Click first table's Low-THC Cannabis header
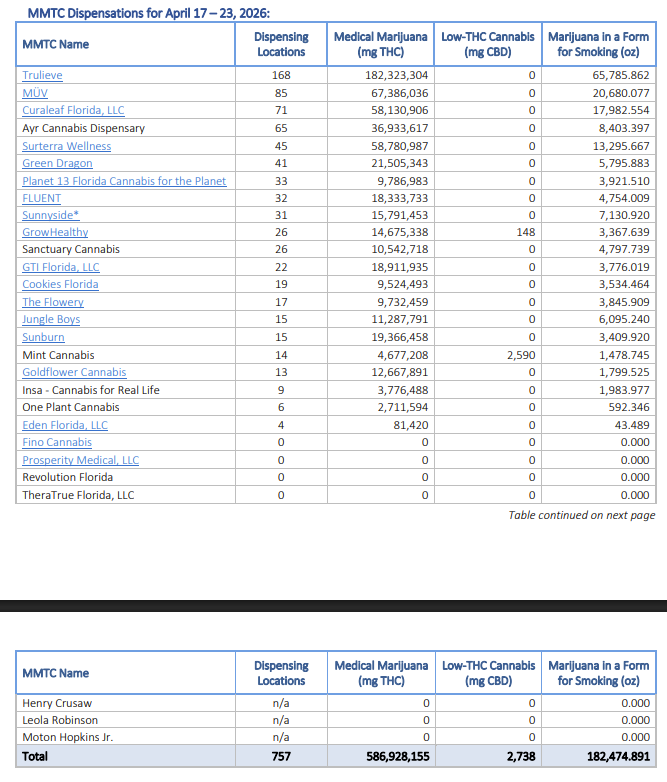 tap(488, 44)
